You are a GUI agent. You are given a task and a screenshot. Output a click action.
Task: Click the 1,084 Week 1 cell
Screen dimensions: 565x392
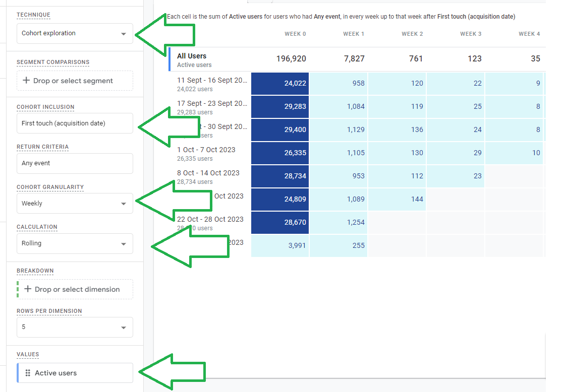point(338,106)
